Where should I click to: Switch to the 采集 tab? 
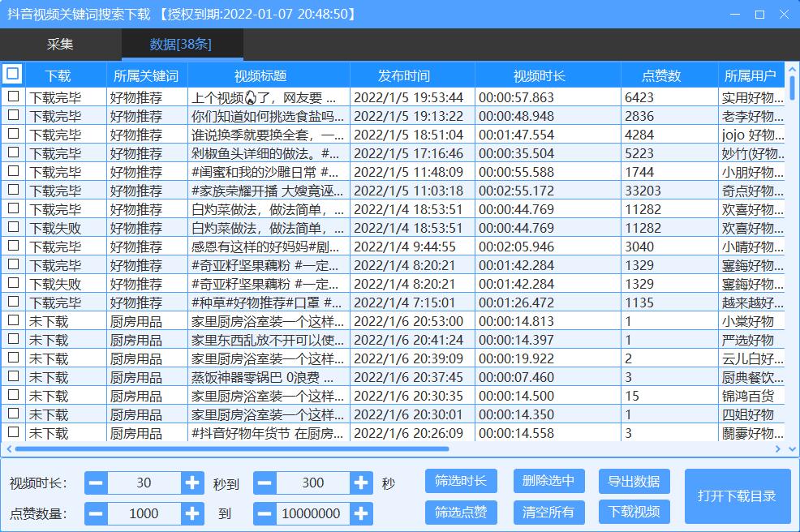[60, 45]
